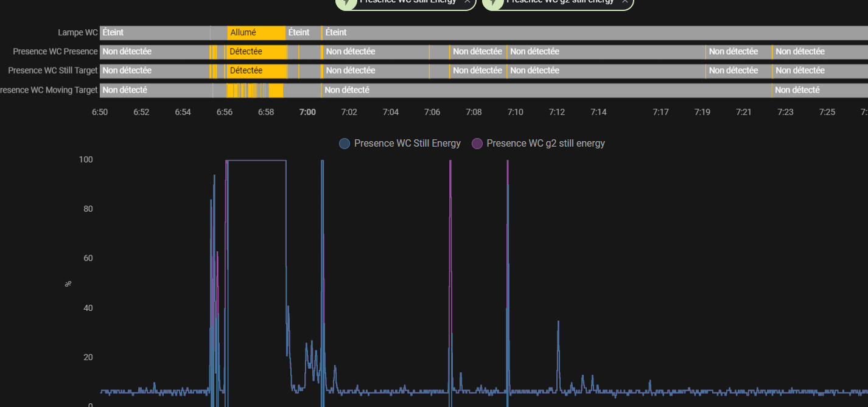Image resolution: width=868 pixels, height=407 pixels.
Task: Click the Presence WC Still Energy legend label
Action: click(407, 144)
